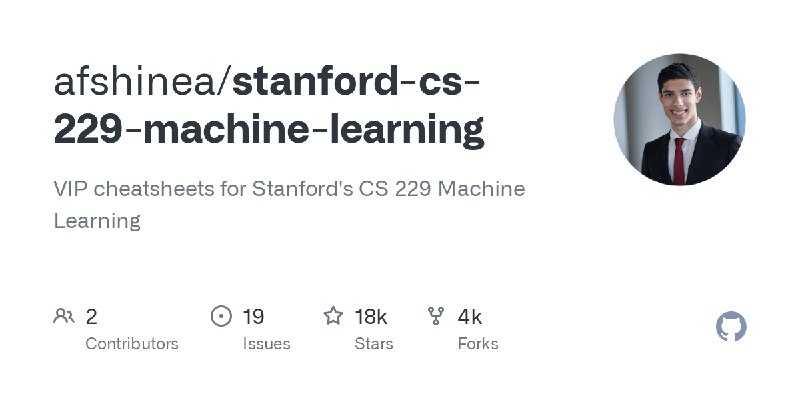Viewport: 800px width, 400px height.
Task: Click the 229-machine-learning title line
Action: (269, 130)
